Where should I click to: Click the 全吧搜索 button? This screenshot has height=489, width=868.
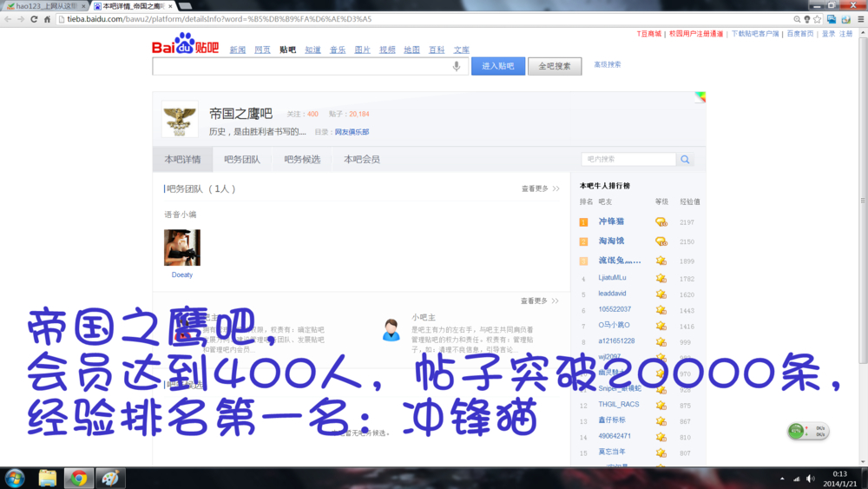point(555,66)
